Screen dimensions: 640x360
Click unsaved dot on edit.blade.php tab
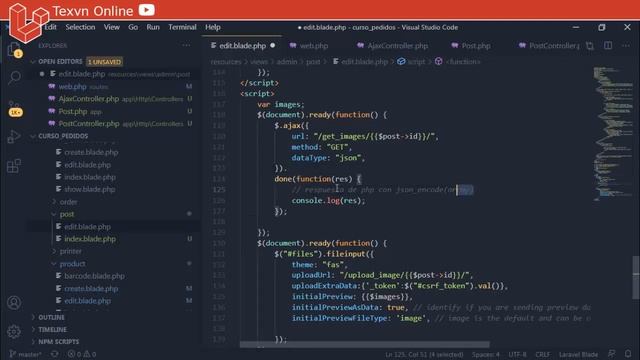[273, 46]
